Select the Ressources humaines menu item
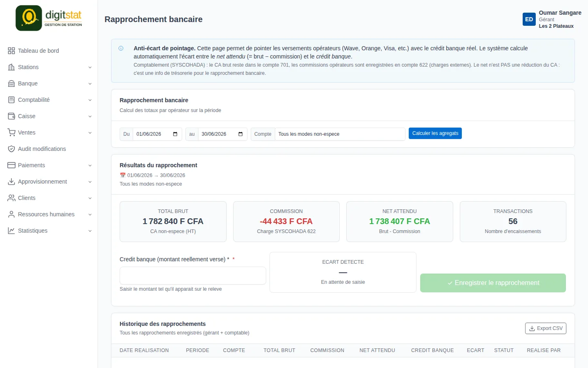 click(49, 214)
